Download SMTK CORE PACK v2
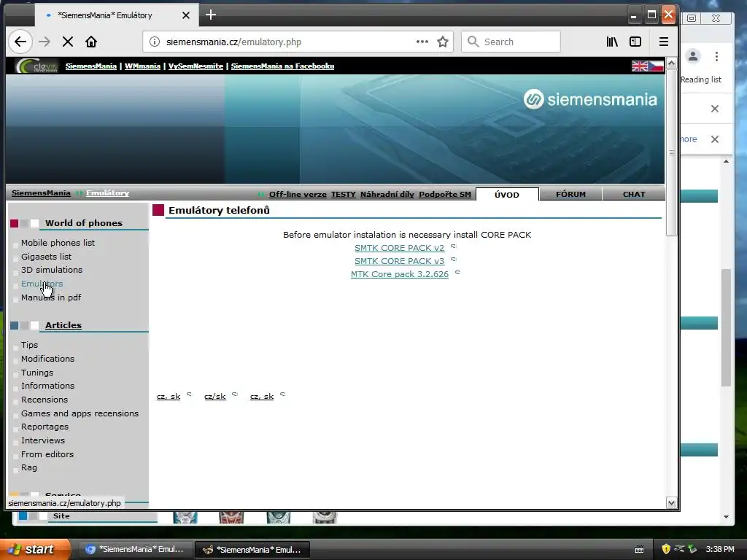The height and width of the screenshot is (560, 747). coord(399,248)
